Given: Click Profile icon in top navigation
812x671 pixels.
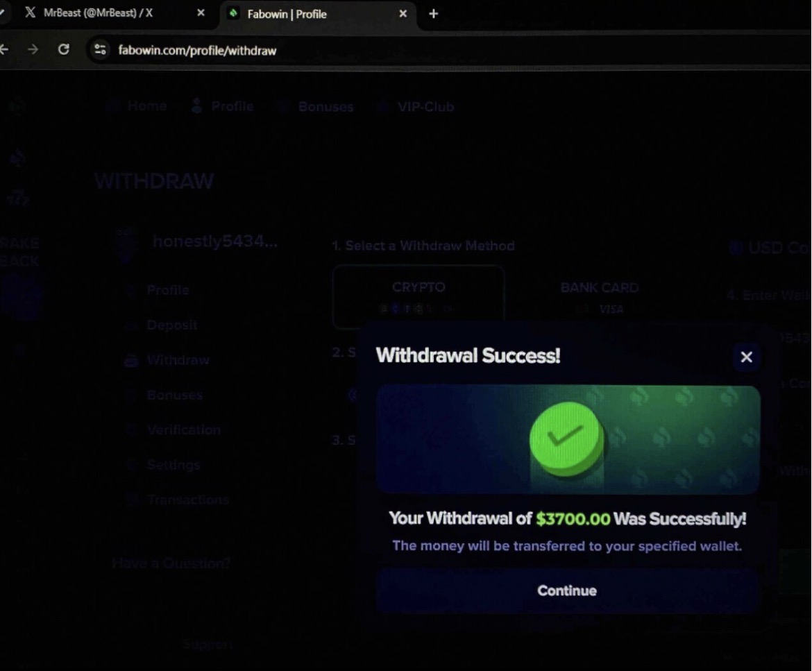Looking at the screenshot, I should point(197,106).
